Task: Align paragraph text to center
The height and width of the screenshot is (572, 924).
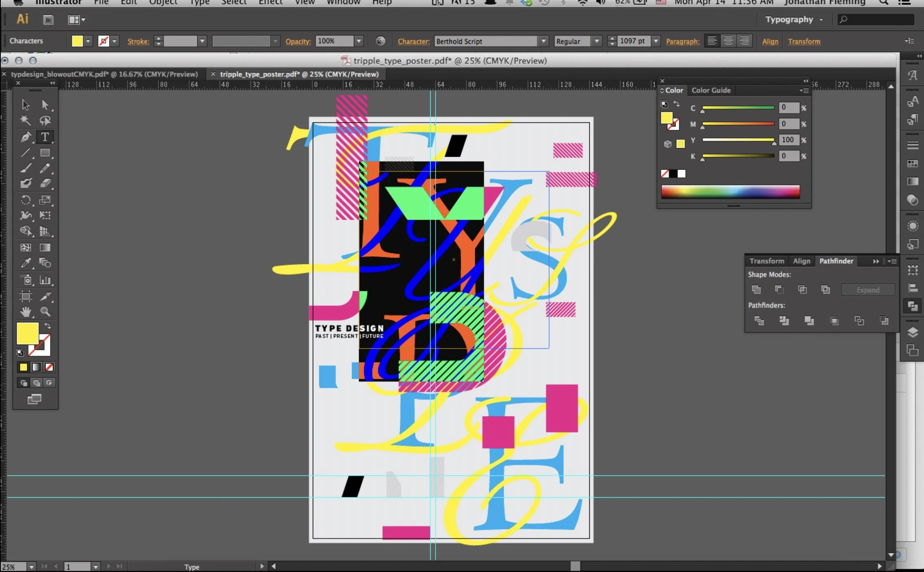Action: tap(728, 41)
